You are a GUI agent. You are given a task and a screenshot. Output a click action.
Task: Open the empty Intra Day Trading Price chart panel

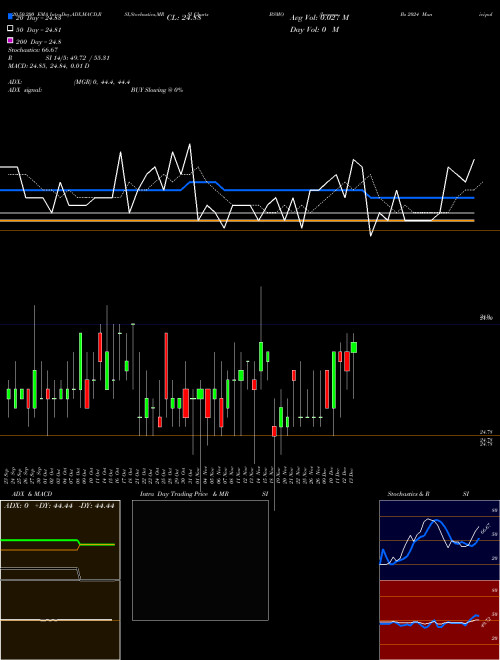point(200,560)
